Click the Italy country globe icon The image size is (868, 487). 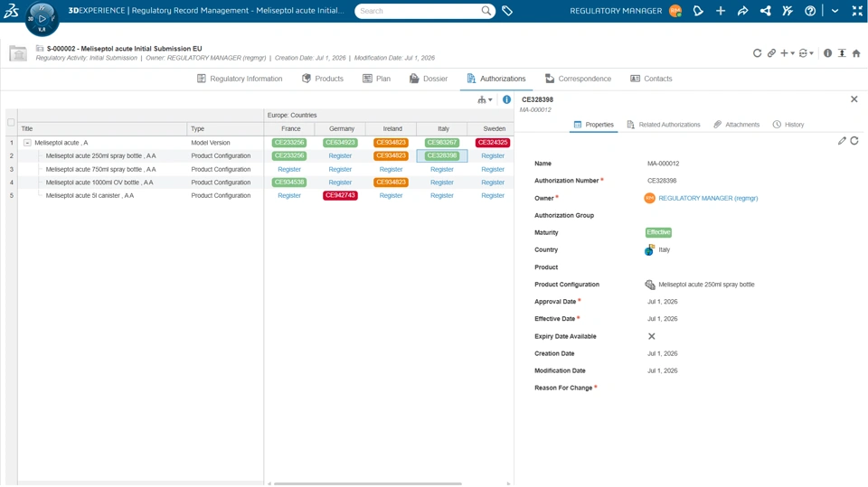649,249
